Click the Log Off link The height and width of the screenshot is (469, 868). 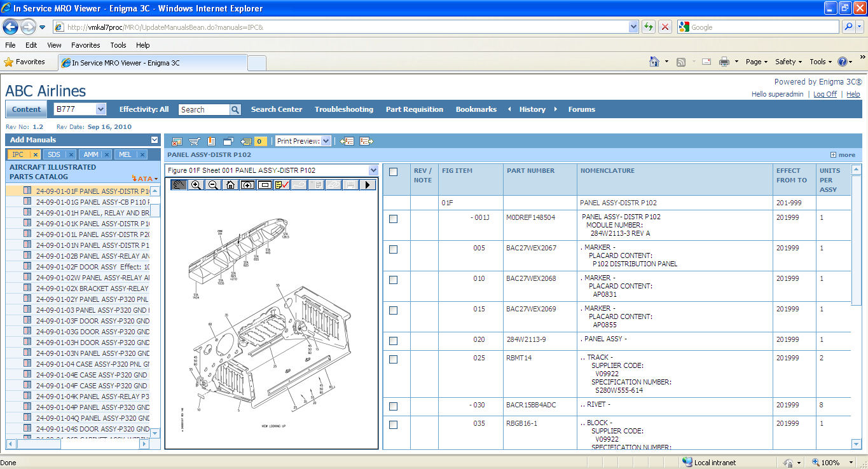(825, 94)
